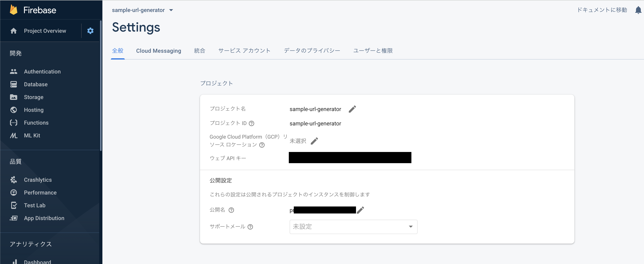Switch to the 統合 tab
Screen dimensions: 644x264
pyautogui.click(x=200, y=51)
